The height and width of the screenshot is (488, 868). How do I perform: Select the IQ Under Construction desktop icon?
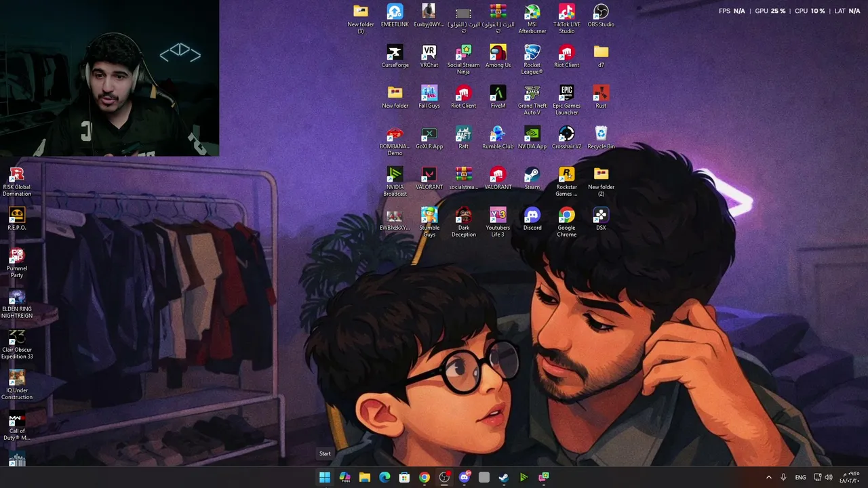pos(17,385)
